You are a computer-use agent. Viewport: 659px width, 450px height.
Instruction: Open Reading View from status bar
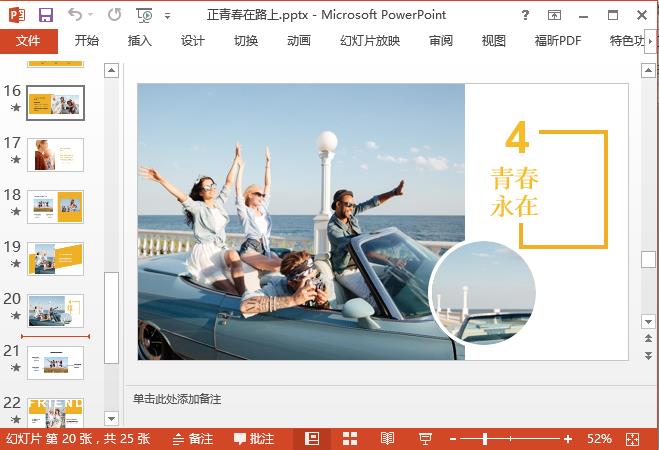(x=387, y=439)
